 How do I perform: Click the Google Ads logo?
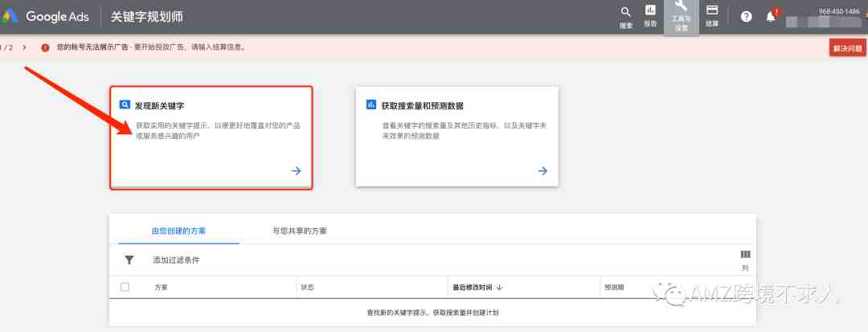click(x=45, y=17)
